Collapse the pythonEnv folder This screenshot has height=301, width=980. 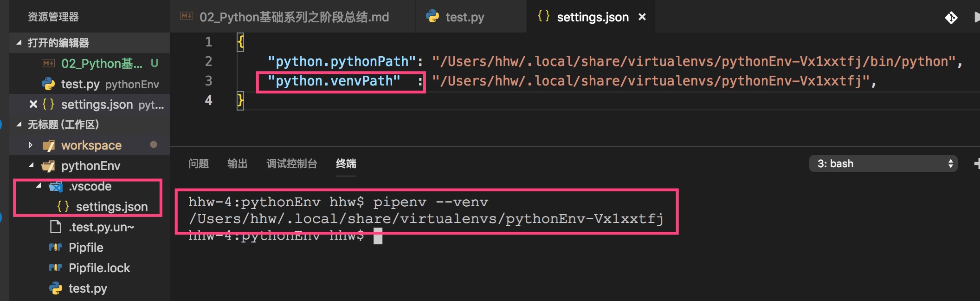pyautogui.click(x=31, y=165)
